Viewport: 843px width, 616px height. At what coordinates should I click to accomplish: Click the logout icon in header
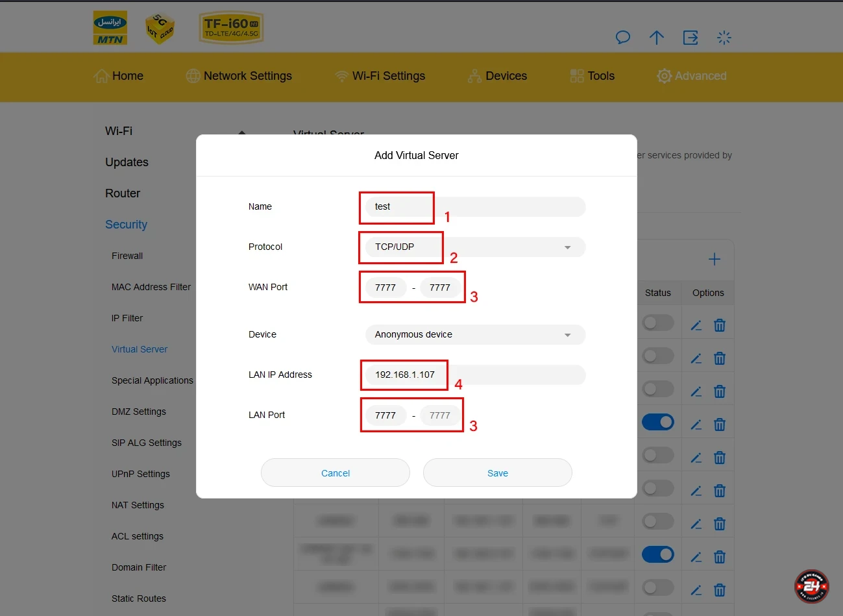690,38
